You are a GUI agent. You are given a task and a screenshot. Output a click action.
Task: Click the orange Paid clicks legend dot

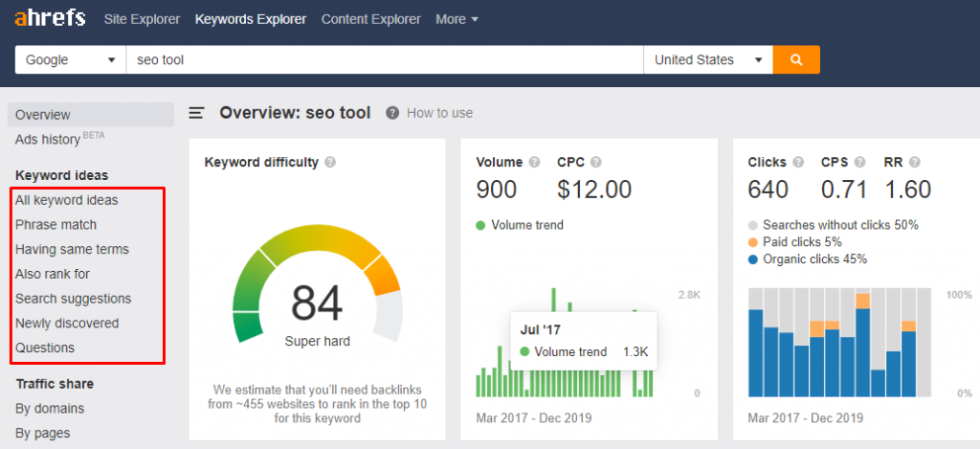point(753,242)
